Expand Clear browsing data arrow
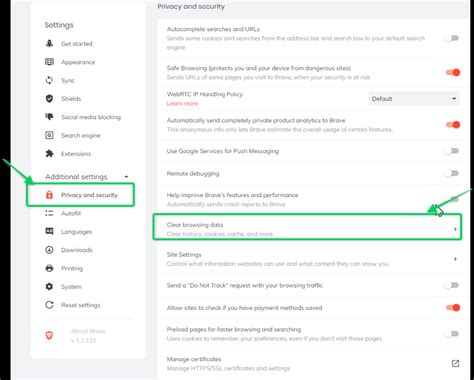This screenshot has width=474, height=380. click(x=455, y=229)
